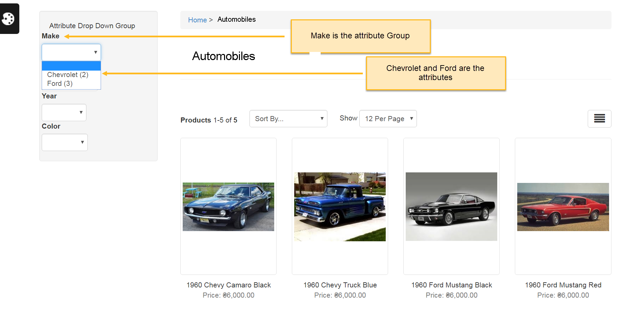This screenshot has height=320, width=644.
Task: Open the 12 Per Page dropdown
Action: [x=388, y=119]
